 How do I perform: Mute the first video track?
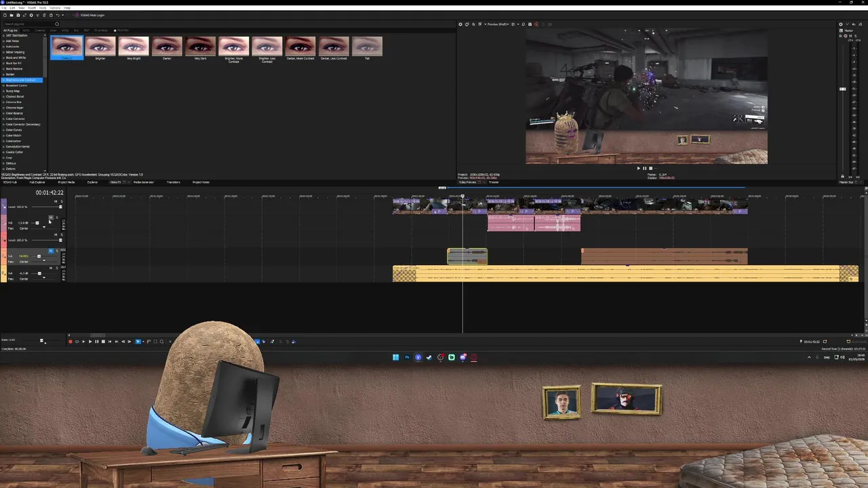56,201
